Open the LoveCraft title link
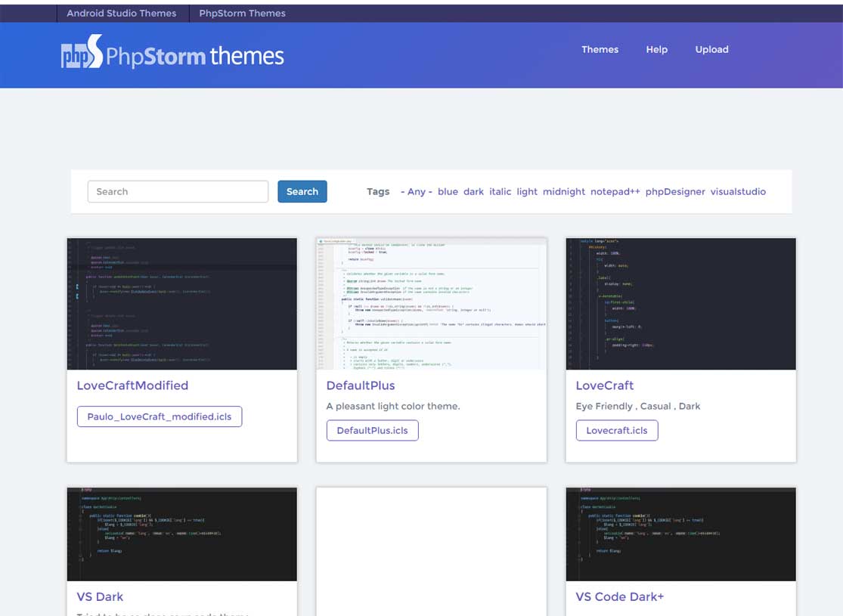This screenshot has height=616, width=843. click(x=604, y=385)
